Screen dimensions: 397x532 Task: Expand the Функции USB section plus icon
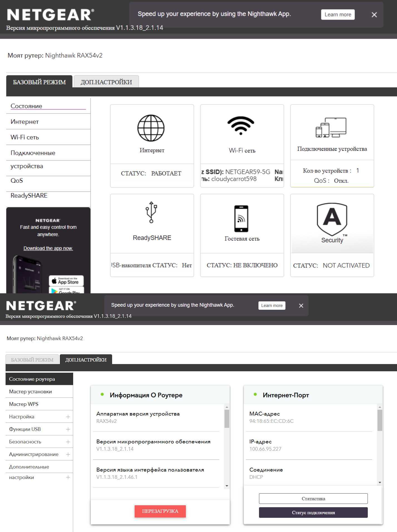(68, 429)
